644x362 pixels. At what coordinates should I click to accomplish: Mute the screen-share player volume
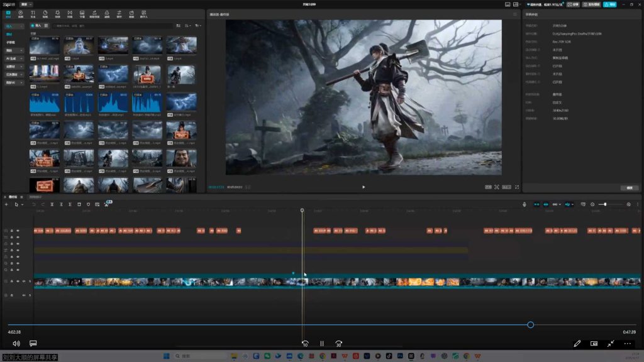[x=16, y=344]
